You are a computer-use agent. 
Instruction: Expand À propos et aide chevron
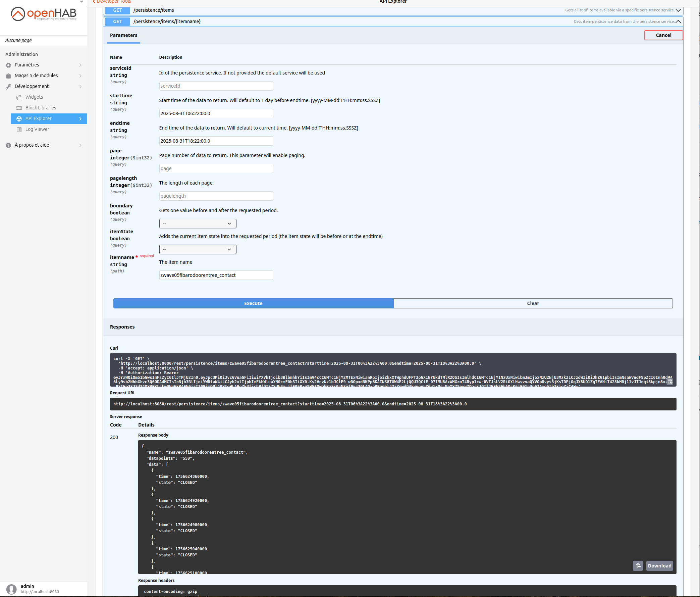(x=80, y=145)
